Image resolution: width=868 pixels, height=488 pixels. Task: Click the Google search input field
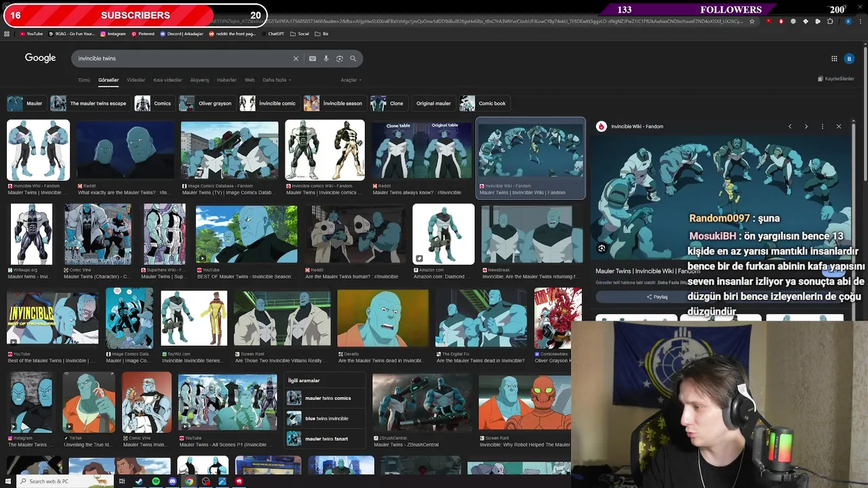pyautogui.click(x=183, y=58)
